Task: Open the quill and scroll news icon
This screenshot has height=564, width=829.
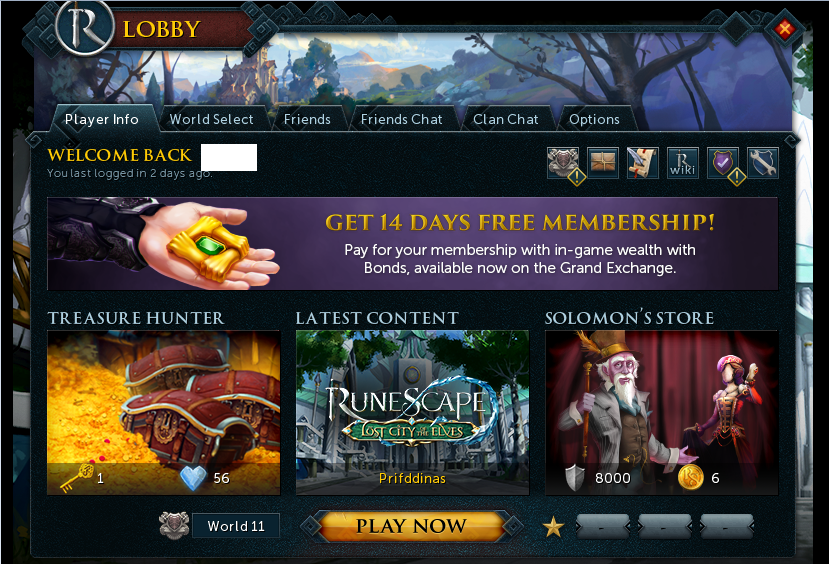Action: (642, 162)
